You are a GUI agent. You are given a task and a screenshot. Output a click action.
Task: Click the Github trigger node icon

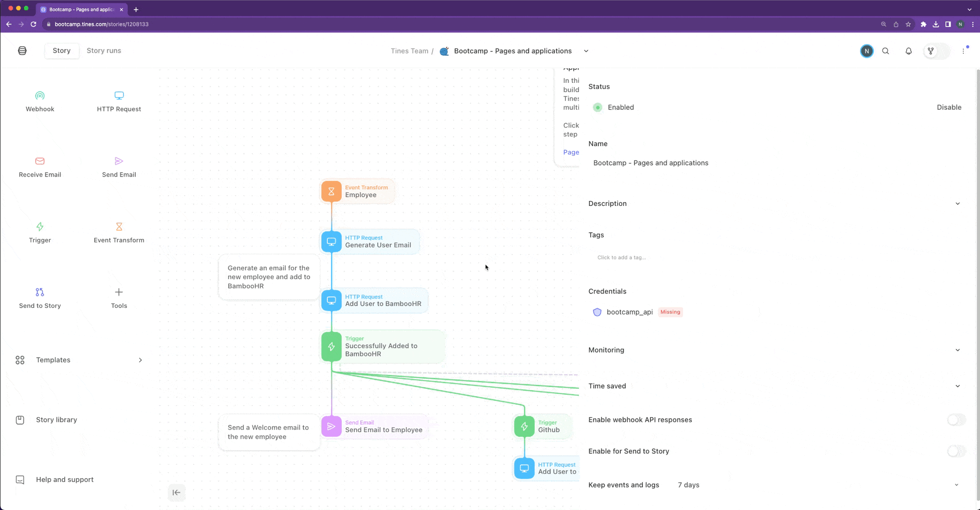[x=524, y=426]
